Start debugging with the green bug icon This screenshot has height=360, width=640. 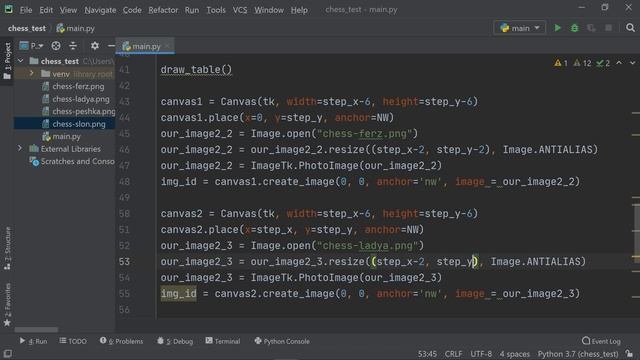tap(574, 28)
